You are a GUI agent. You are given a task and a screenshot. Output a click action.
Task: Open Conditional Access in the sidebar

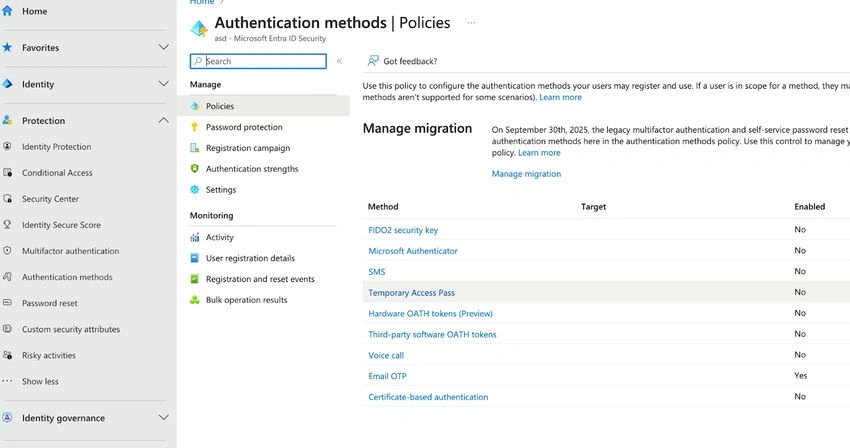pos(57,172)
